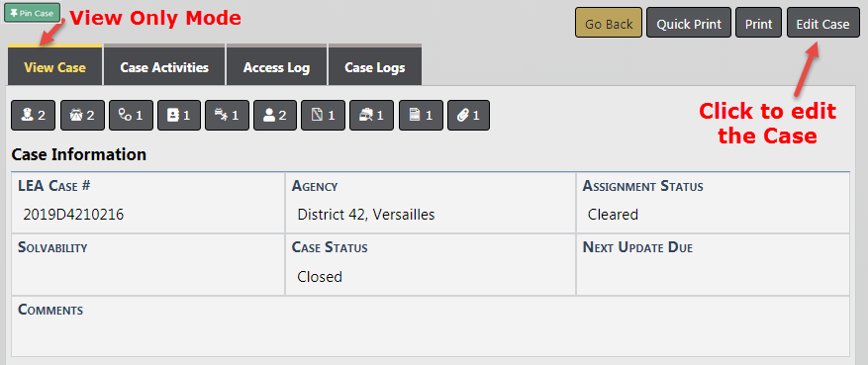Screen dimensions: 868x365
Task: Open the paperclip attachments badge
Action: [468, 115]
